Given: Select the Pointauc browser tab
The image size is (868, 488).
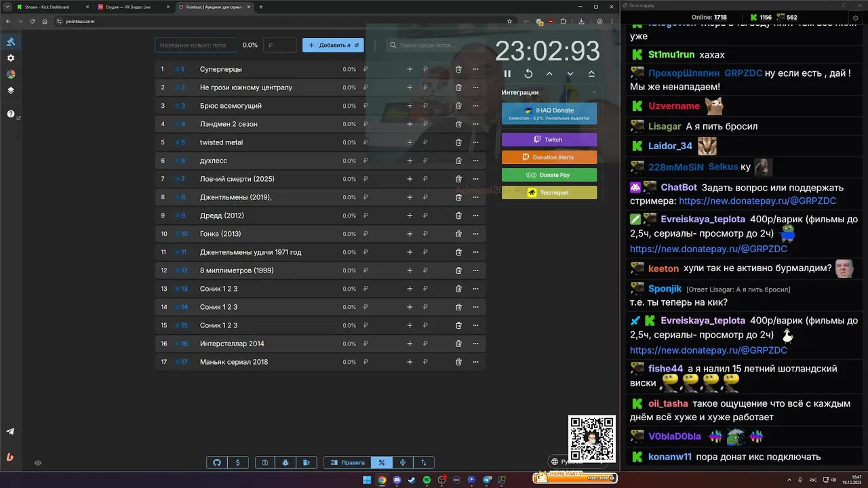Looking at the screenshot, I should pos(214,7).
